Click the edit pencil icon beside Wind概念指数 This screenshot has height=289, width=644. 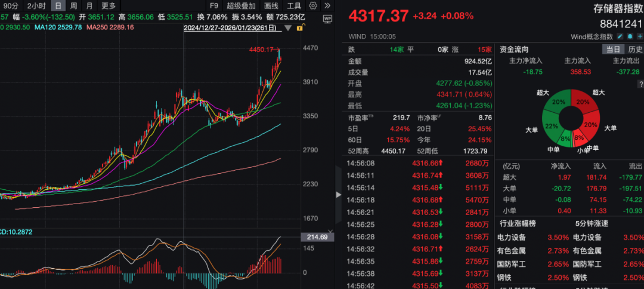pyautogui.click(x=620, y=37)
